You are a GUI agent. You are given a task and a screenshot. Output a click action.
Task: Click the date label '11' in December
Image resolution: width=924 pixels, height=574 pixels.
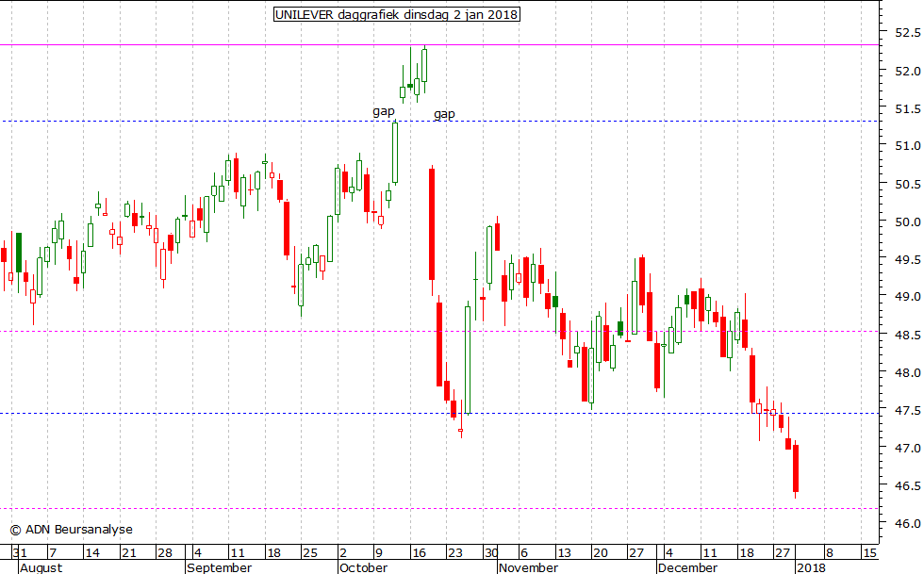coord(709,552)
